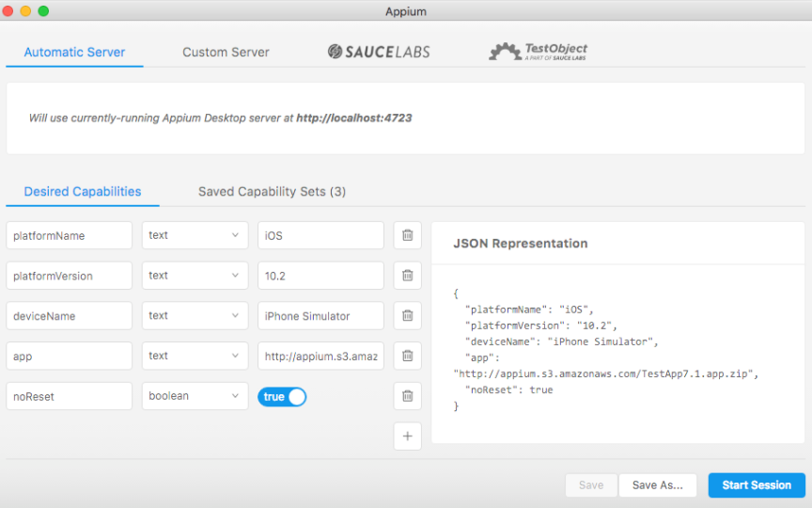The height and width of the screenshot is (508, 812).
Task: Delete the platformVersion capability row
Action: coord(407,276)
